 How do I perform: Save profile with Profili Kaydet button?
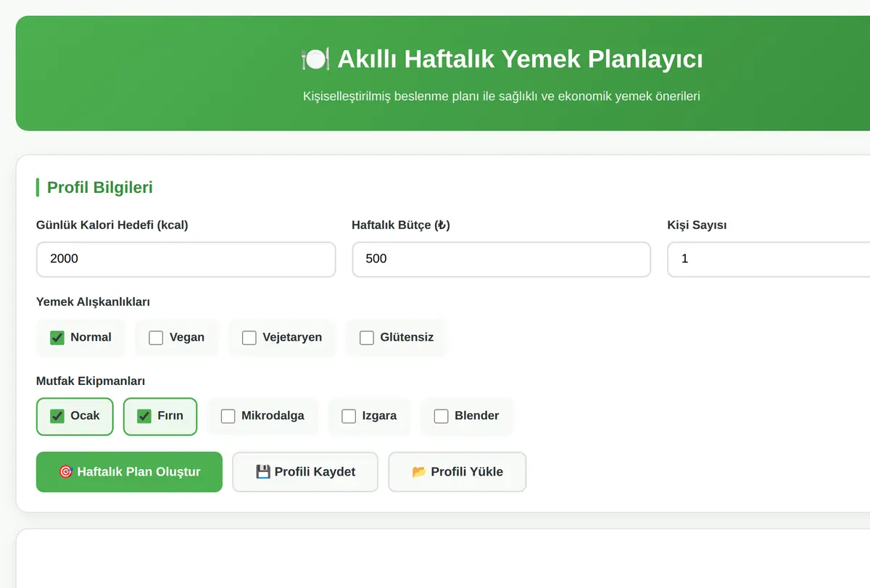pos(305,472)
